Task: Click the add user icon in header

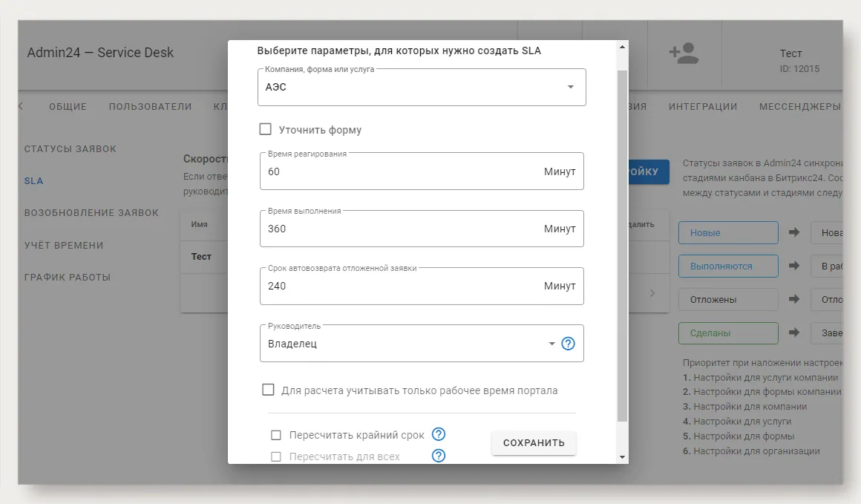Action: (x=684, y=53)
